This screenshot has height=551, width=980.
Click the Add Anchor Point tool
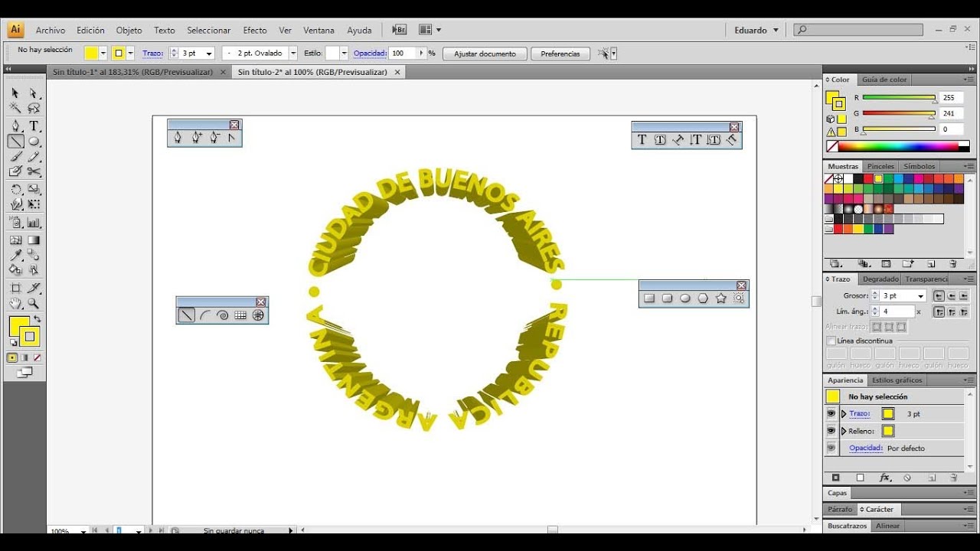coord(197,138)
